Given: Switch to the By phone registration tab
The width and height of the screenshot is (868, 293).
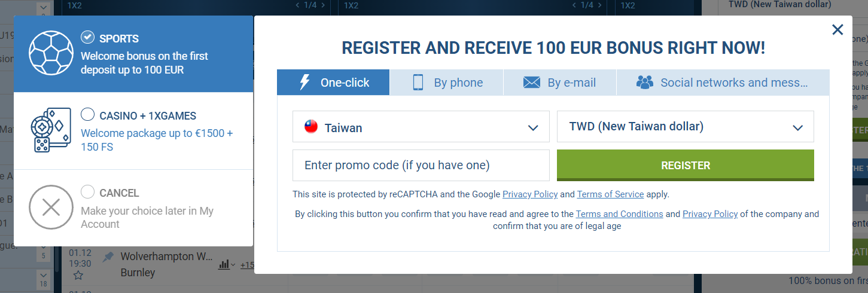Looking at the screenshot, I should [446, 83].
